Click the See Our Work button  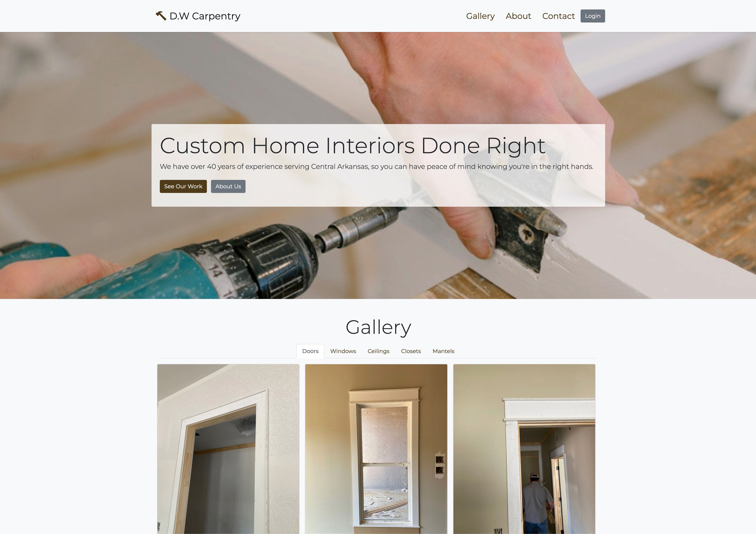(183, 186)
